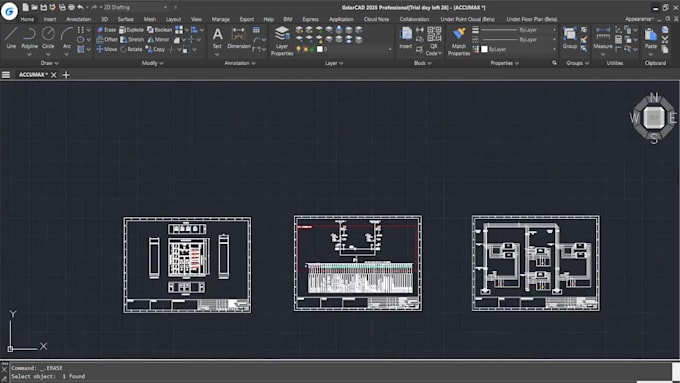
Task: Click the N direction on compass
Action: 654,97
